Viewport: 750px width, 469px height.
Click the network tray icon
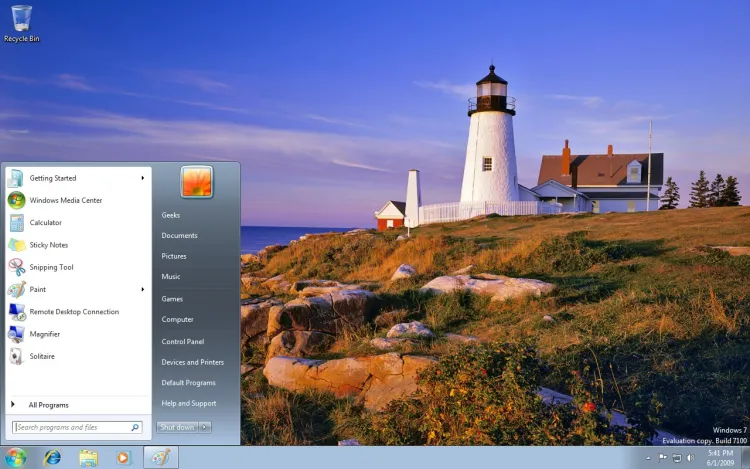[676, 458]
